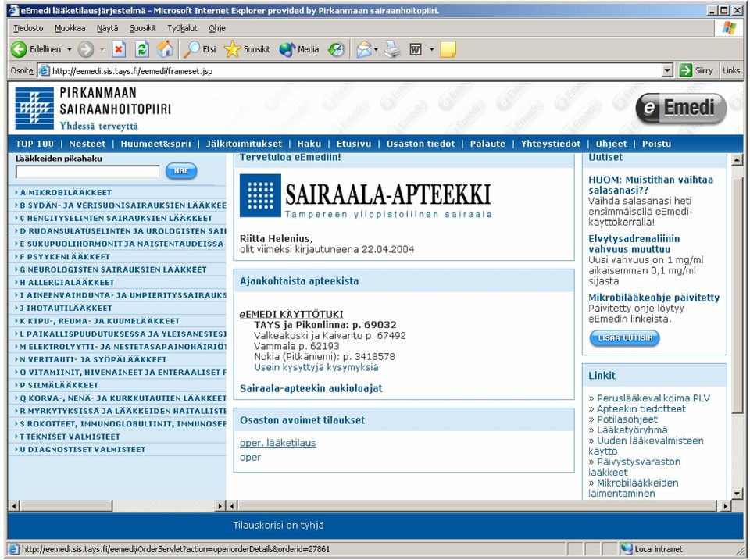Click the Windows flag logo

coord(729,28)
